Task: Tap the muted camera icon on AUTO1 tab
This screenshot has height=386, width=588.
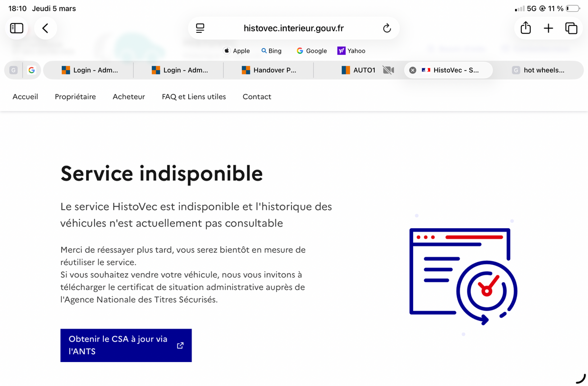Action: tap(389, 70)
